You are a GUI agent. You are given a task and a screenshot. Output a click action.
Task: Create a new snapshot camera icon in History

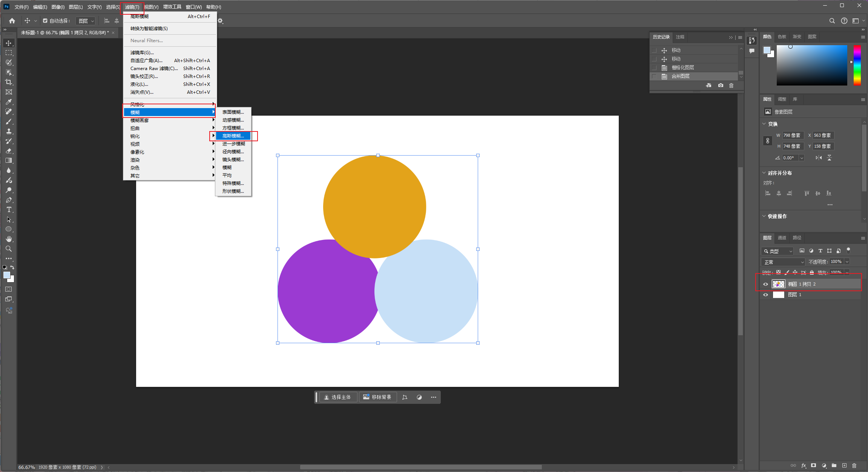721,86
